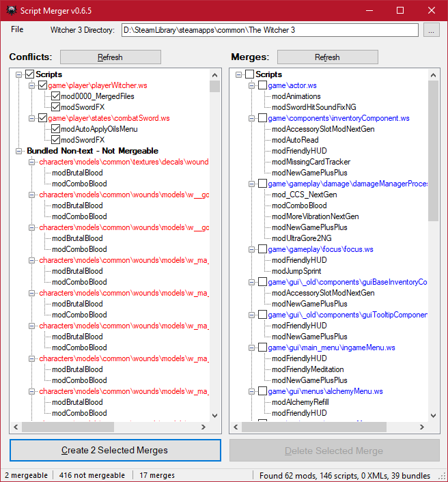Collapse the inventoryComponent.ws merge node

click(x=251, y=118)
